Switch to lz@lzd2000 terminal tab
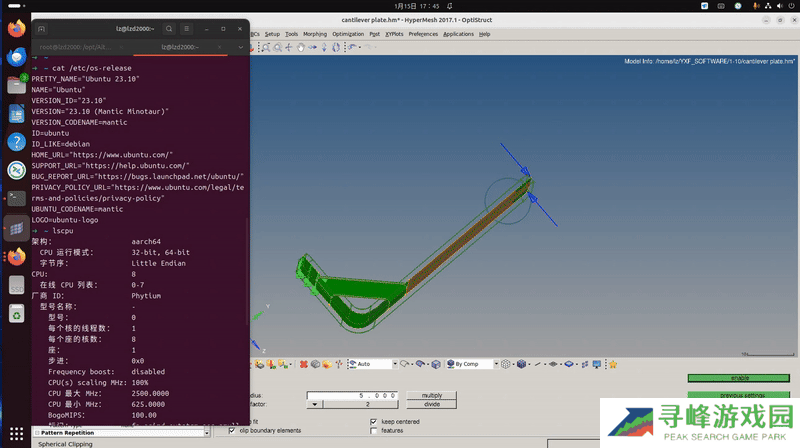The width and height of the screenshot is (800, 448). 180,47
